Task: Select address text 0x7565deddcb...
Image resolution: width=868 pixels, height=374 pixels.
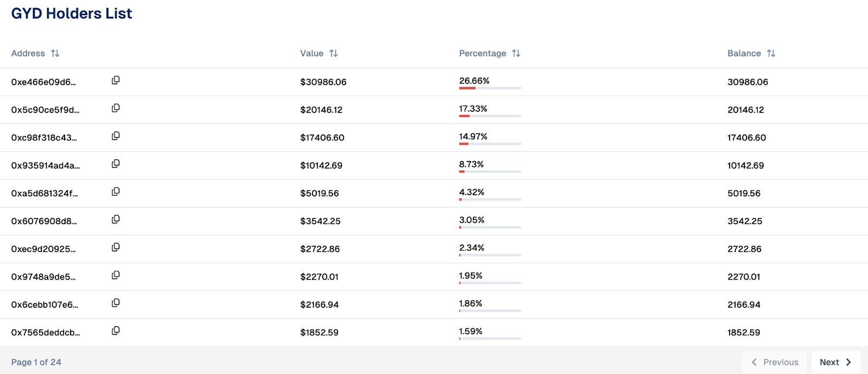Action: point(46,332)
